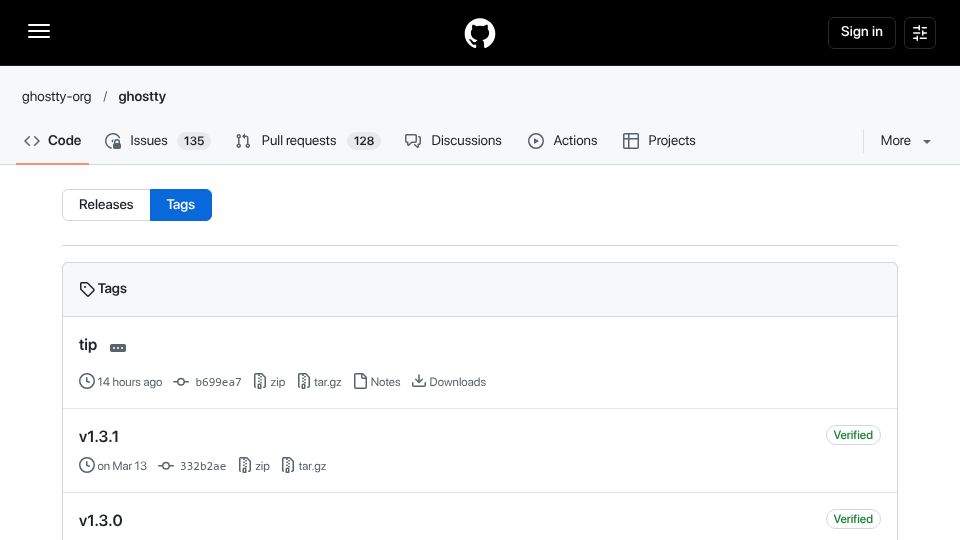
Task: Click the zip file icon for tip
Action: 260,381
